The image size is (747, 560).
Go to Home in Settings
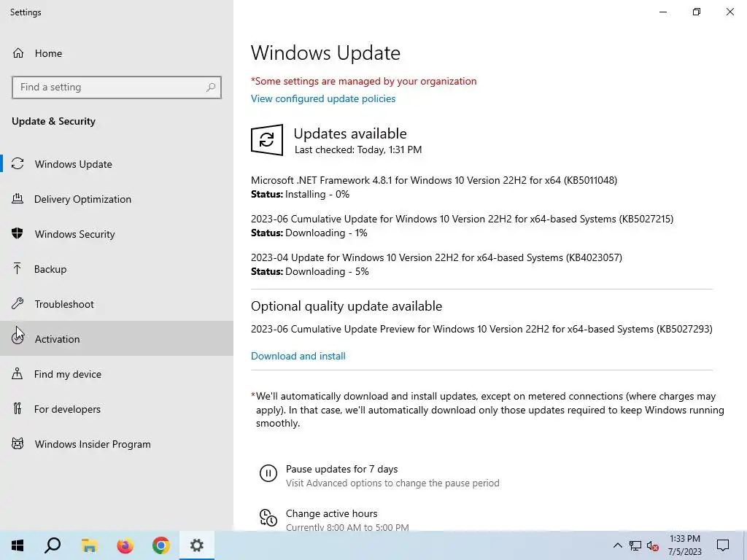pos(117,53)
